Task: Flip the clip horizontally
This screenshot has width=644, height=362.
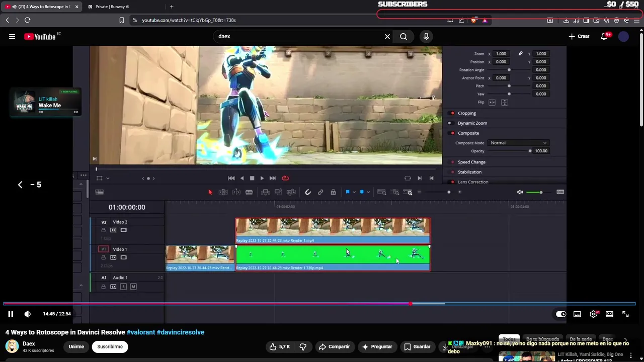Action: 492,103
